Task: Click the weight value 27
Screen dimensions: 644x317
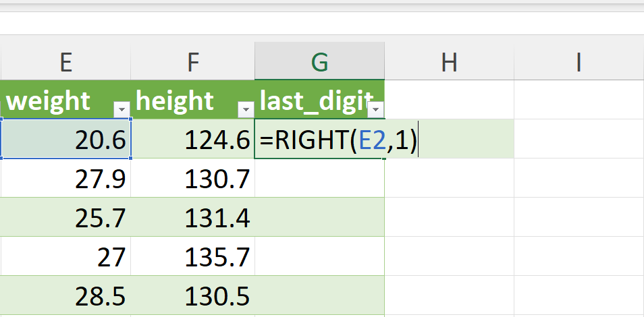Action: pos(111,257)
